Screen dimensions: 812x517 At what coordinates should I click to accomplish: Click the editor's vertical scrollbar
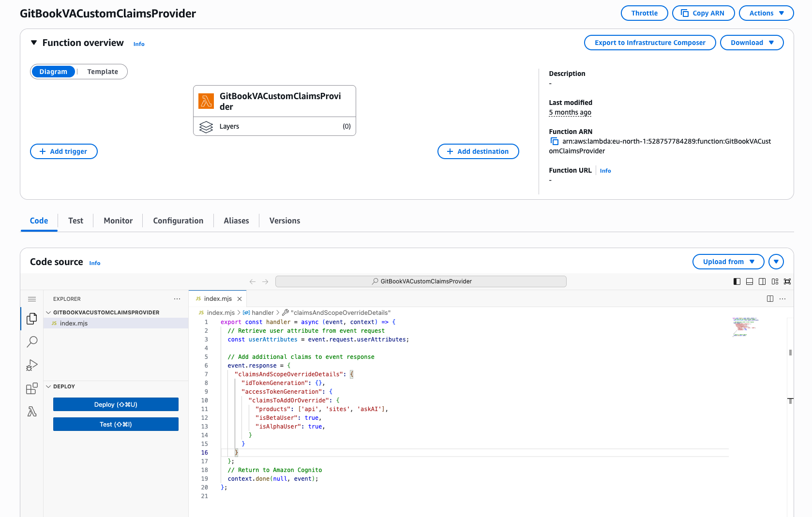pos(790,353)
